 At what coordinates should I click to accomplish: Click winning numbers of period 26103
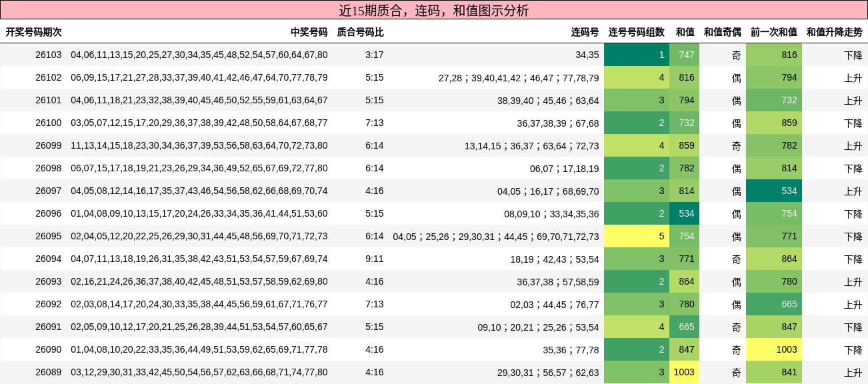[199, 55]
